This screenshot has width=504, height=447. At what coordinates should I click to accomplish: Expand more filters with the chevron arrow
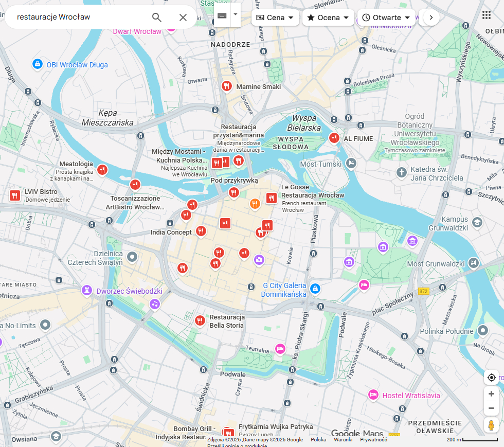(x=429, y=17)
